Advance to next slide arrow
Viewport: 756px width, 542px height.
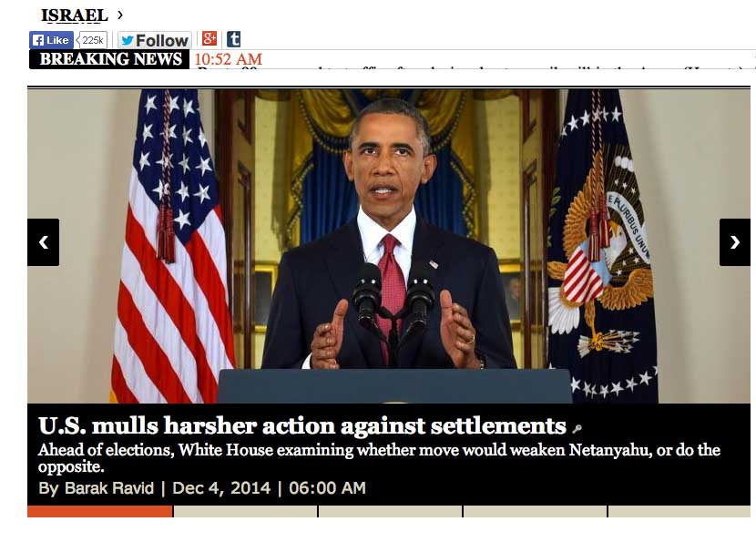pyautogui.click(x=735, y=242)
